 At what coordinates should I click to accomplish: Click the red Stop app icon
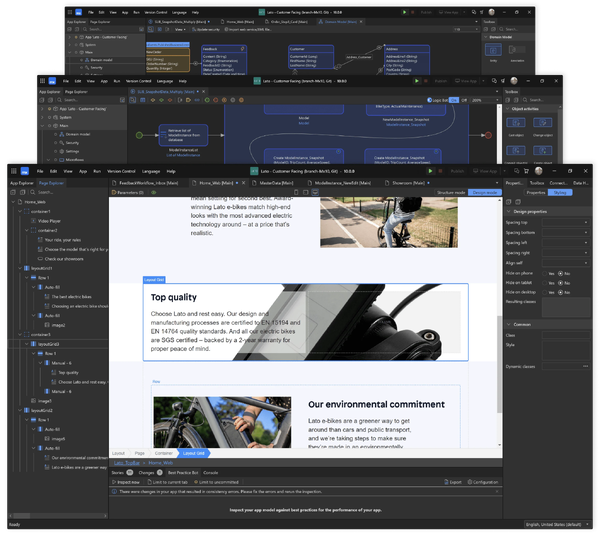(440, 171)
